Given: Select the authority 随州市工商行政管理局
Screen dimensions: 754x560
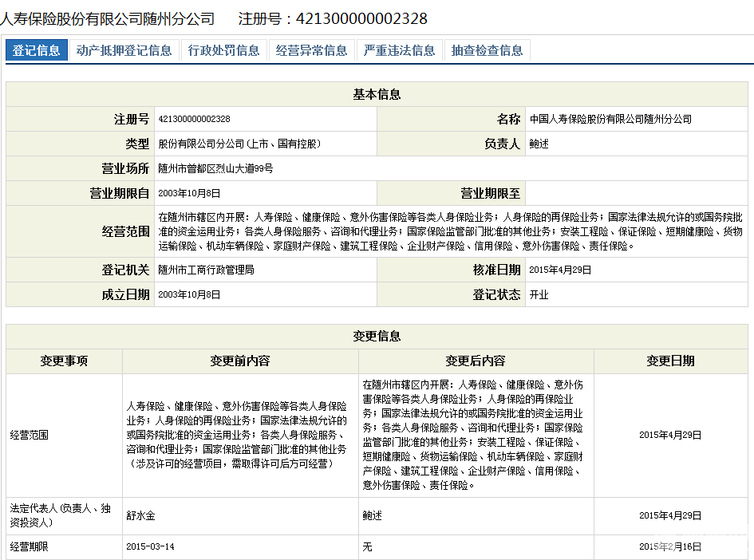Looking at the screenshot, I should click(x=207, y=270).
